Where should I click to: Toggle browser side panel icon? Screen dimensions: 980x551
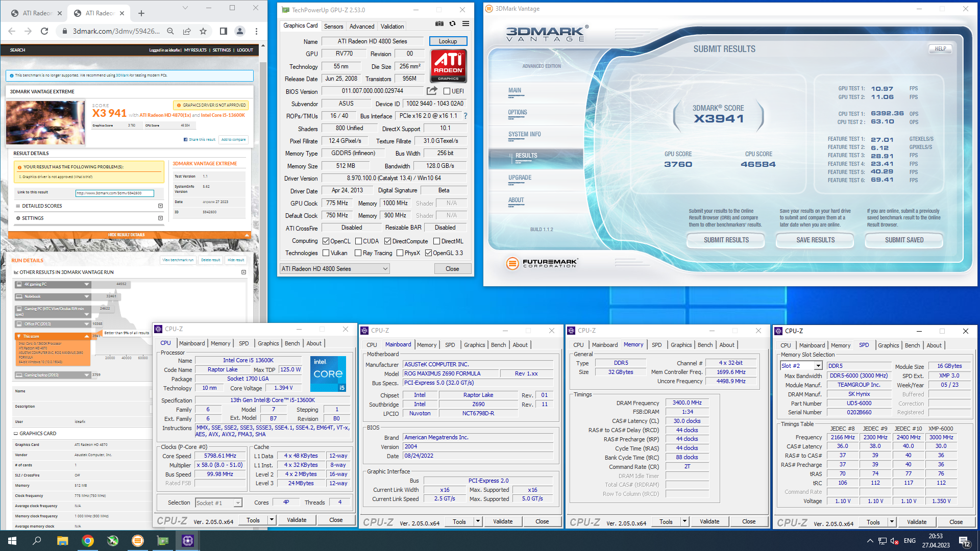(x=223, y=31)
